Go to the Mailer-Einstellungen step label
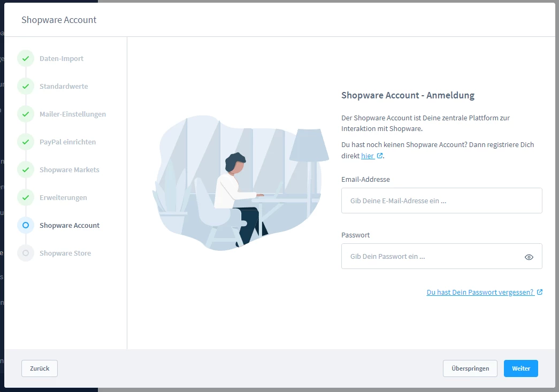Viewport: 559px width, 392px height. tap(73, 114)
